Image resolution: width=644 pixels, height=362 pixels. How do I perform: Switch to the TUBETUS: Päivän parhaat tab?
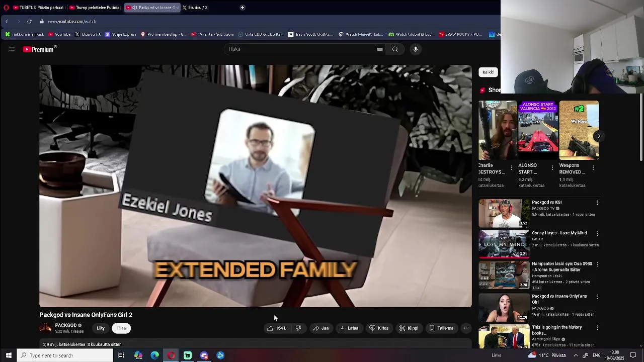[38, 8]
